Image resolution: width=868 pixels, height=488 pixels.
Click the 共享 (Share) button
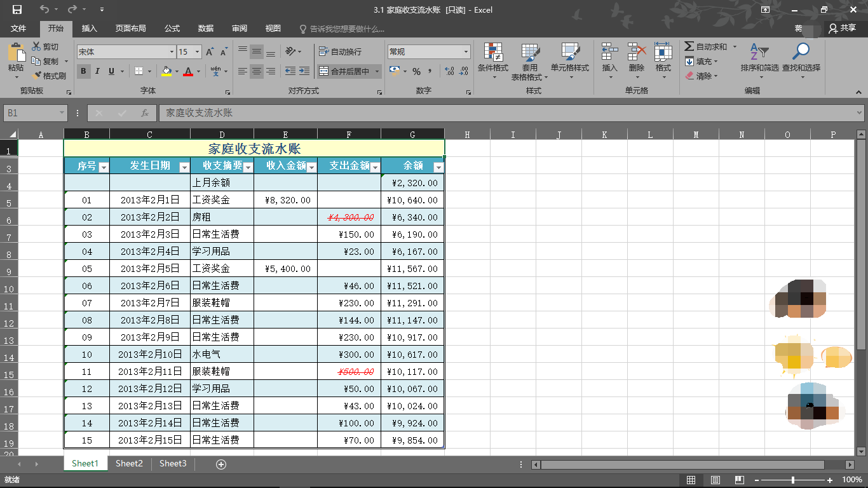click(843, 29)
